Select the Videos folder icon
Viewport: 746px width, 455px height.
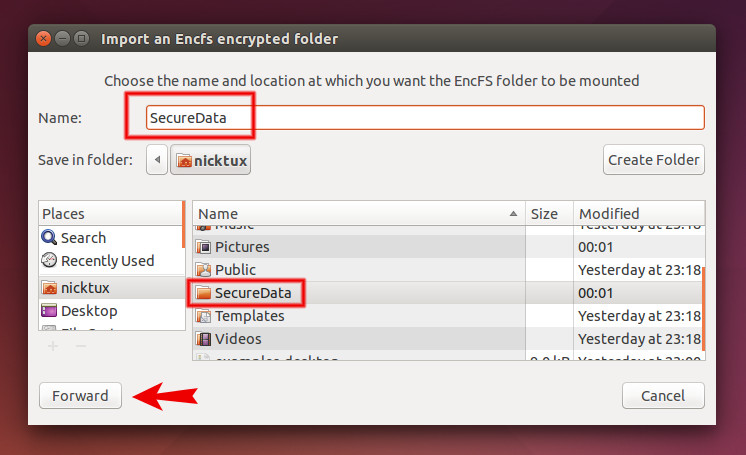point(203,339)
